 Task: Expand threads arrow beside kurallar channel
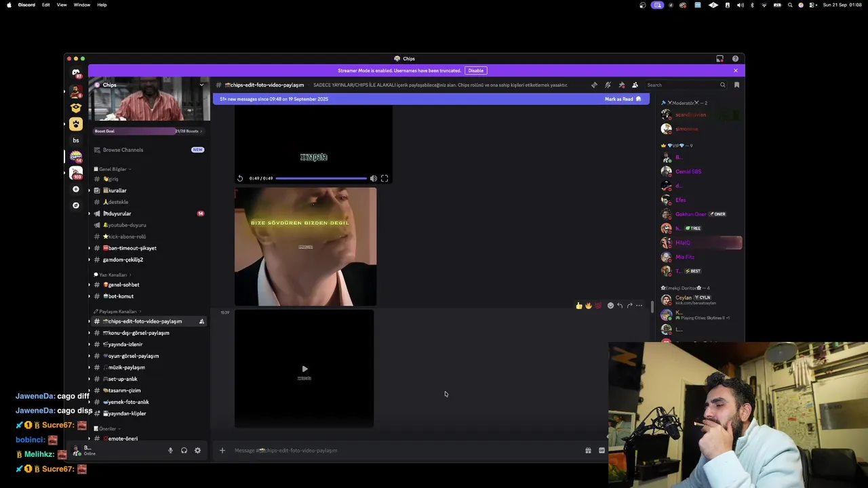pyautogui.click(x=89, y=190)
